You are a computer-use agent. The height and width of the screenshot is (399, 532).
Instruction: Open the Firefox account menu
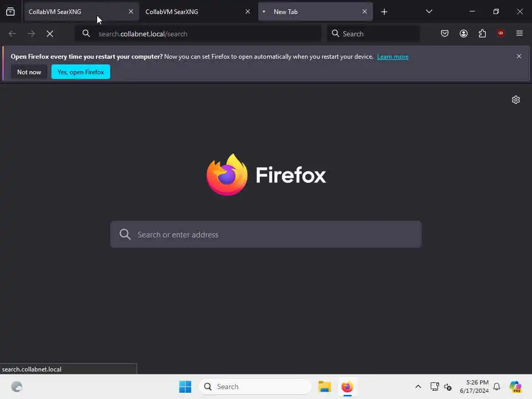tap(463, 33)
